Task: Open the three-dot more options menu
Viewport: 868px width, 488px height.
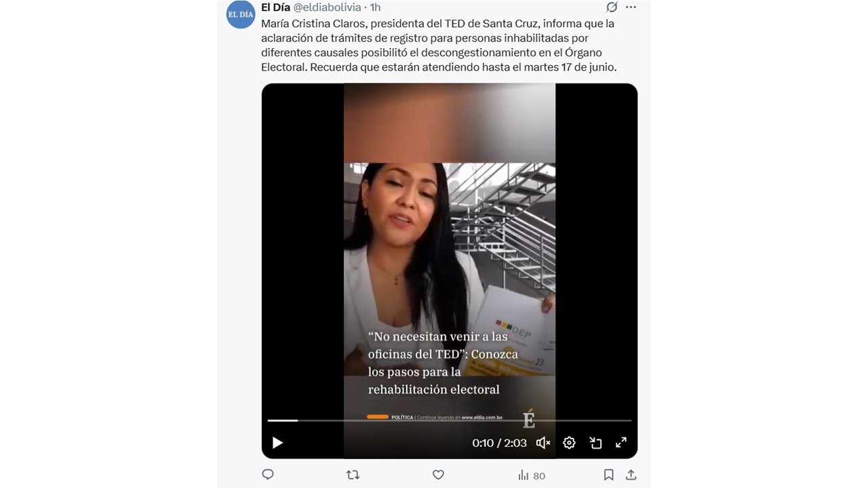Action: pos(631,7)
